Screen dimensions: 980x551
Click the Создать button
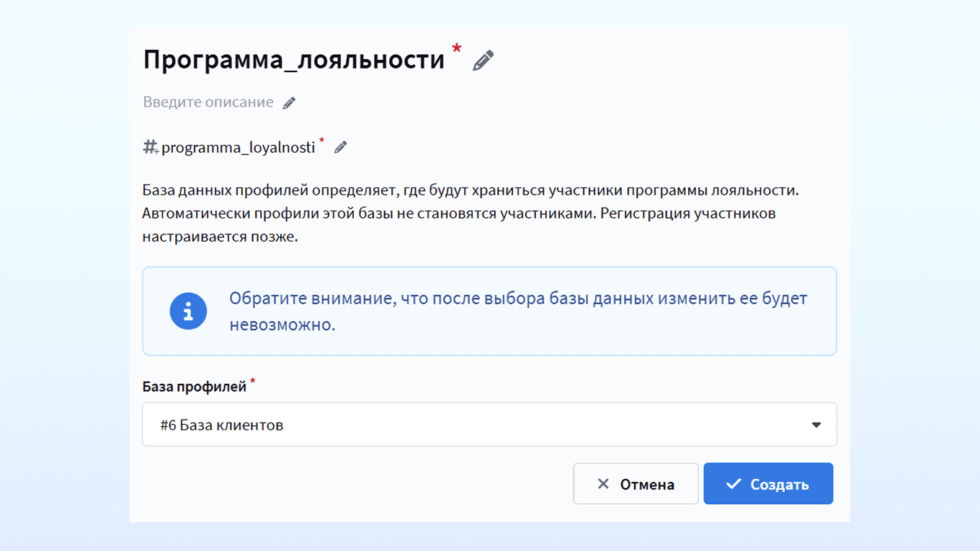pos(768,484)
